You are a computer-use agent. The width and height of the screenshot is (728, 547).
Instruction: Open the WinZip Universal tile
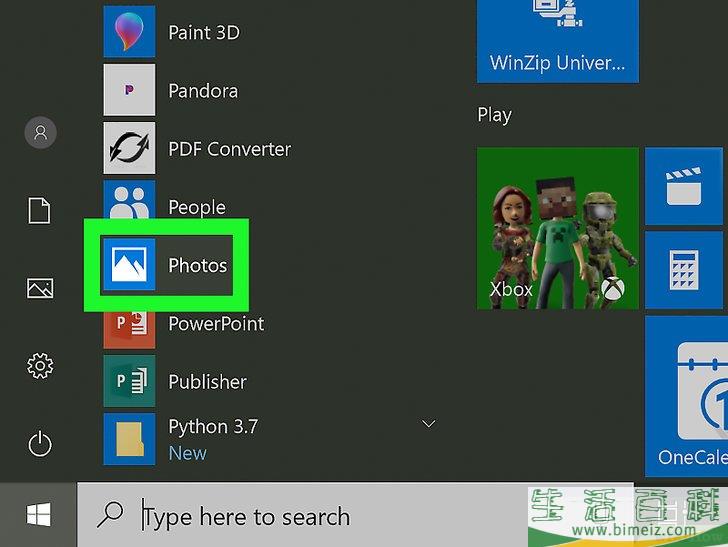coord(558,41)
